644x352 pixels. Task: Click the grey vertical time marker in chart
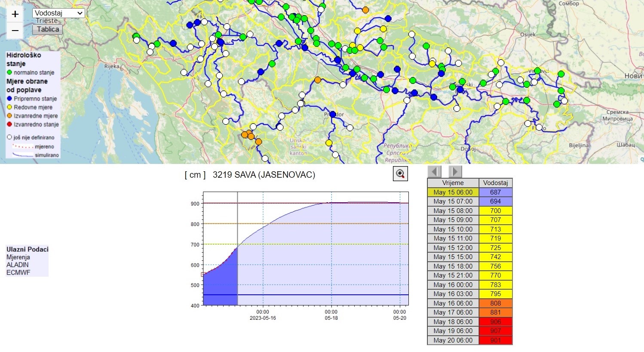click(x=238, y=250)
